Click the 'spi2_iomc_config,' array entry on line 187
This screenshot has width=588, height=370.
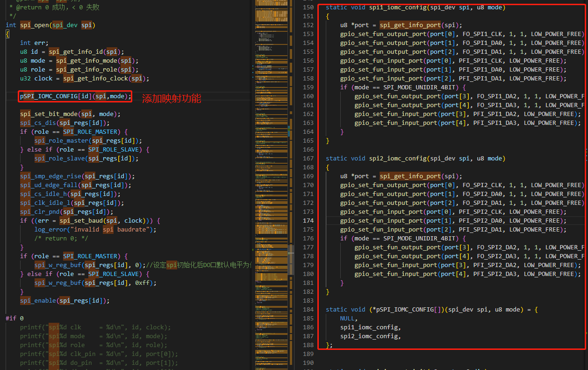[x=371, y=336]
